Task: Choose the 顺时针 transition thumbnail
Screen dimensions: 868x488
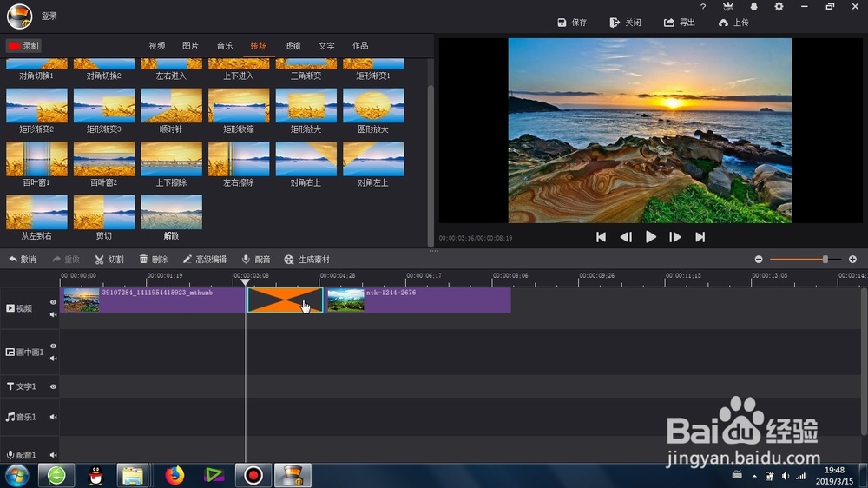Action: click(172, 105)
